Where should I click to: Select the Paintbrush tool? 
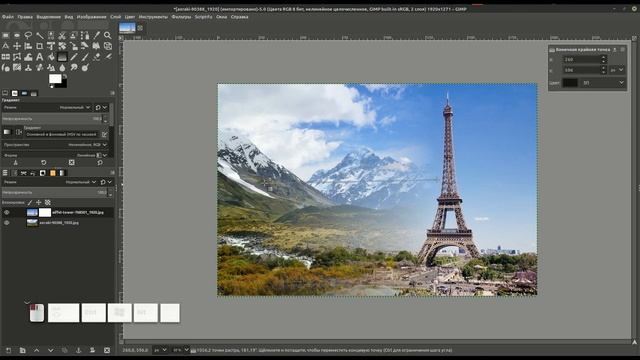click(85, 57)
